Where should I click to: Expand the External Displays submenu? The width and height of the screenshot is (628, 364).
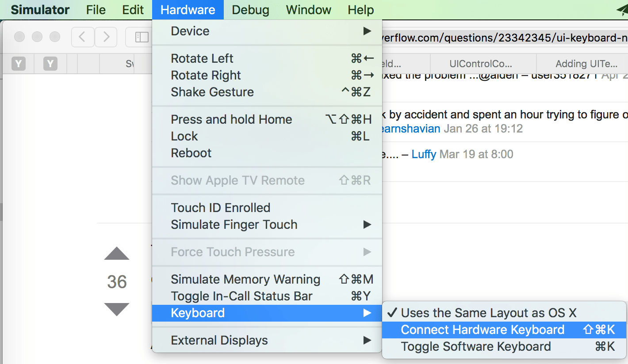(x=267, y=340)
